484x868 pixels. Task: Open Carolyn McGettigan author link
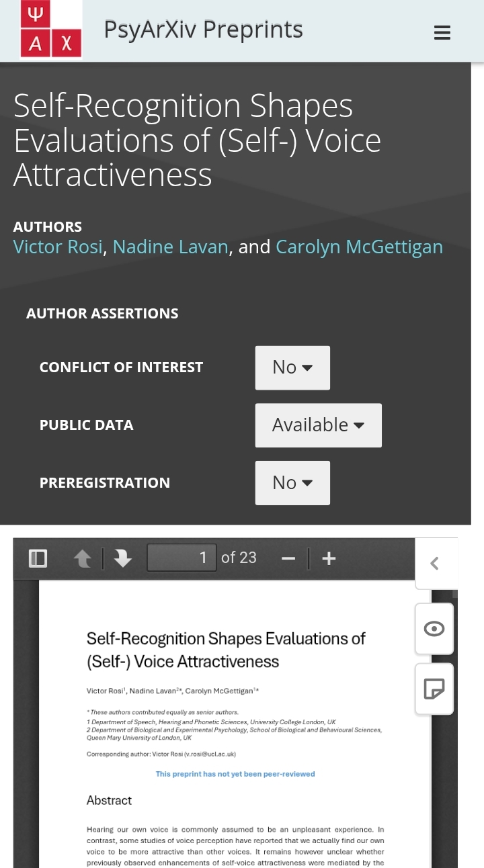(359, 247)
